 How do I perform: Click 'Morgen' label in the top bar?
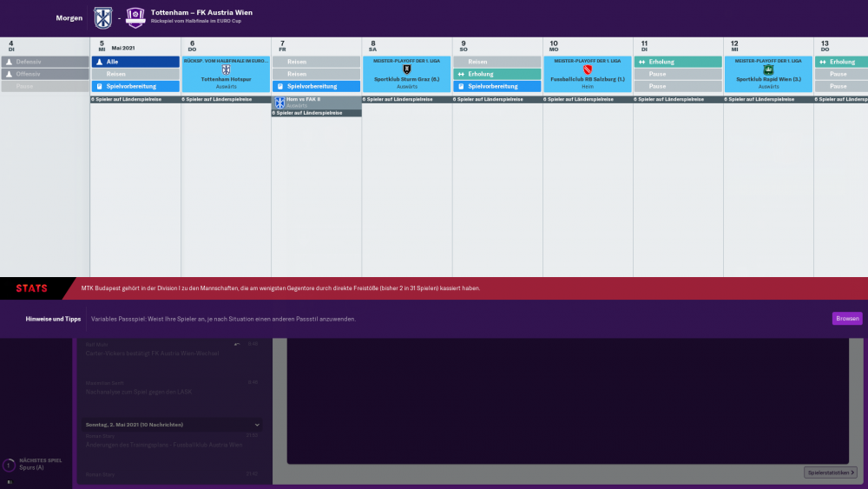coord(69,17)
